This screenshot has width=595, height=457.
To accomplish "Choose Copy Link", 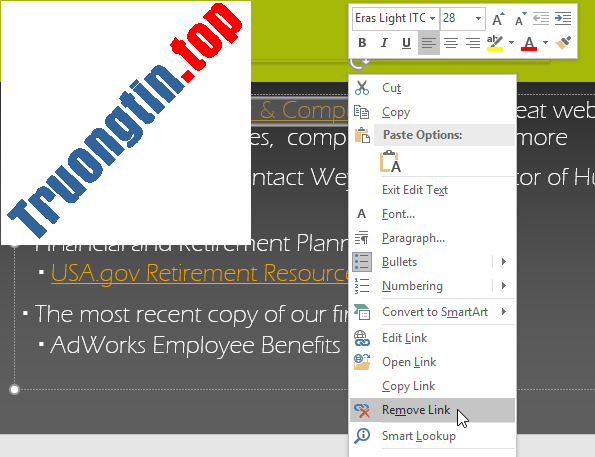I will [x=408, y=386].
